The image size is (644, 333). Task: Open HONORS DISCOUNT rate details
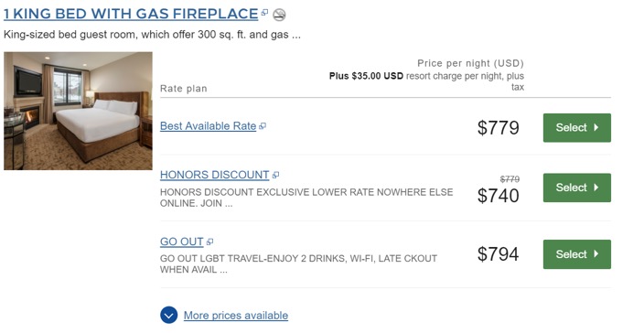point(215,175)
